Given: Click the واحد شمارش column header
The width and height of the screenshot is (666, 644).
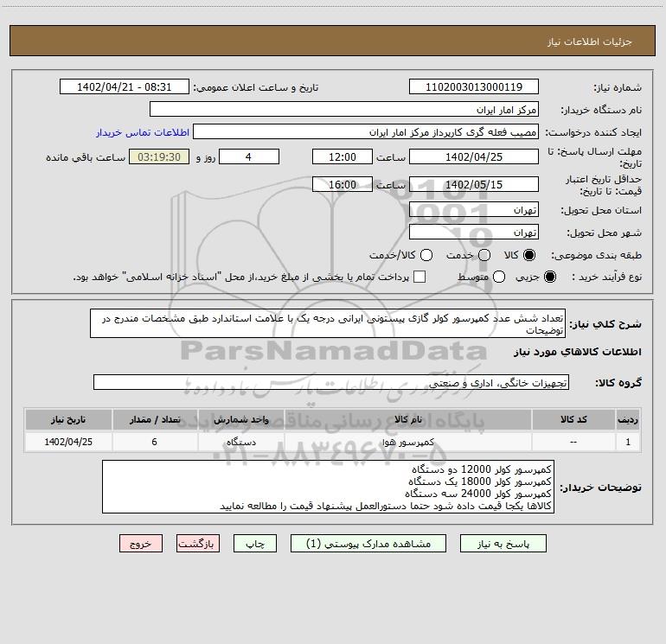Looking at the screenshot, I should tap(240, 419).
